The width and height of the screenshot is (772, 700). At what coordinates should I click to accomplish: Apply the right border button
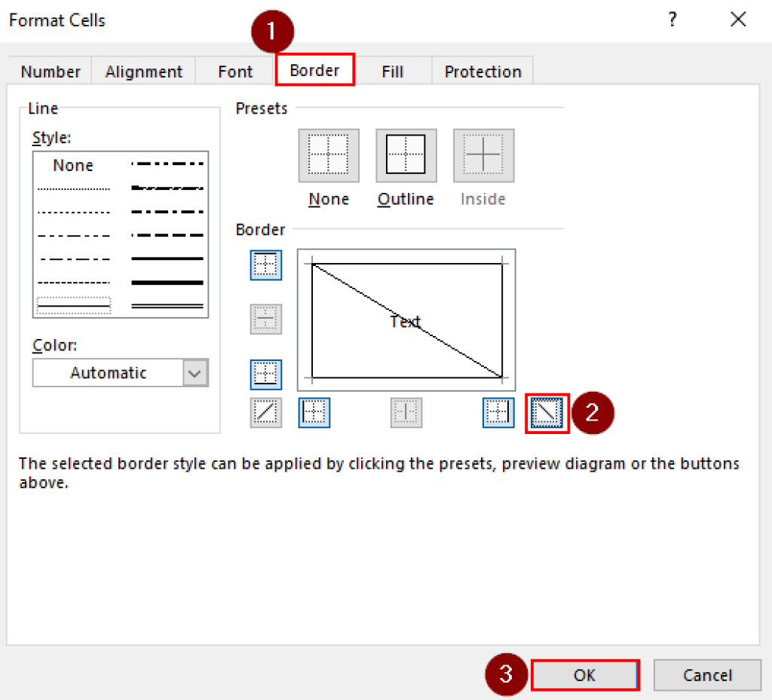(498, 412)
